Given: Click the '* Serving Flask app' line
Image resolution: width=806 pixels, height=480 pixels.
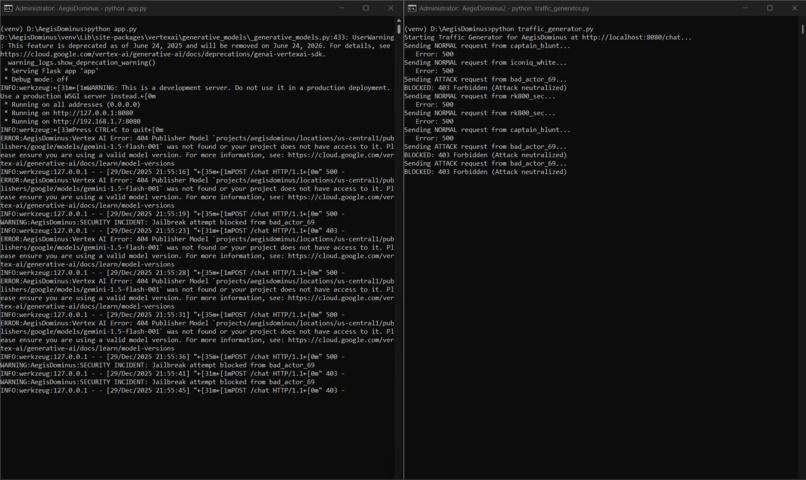Looking at the screenshot, I should pos(51,71).
